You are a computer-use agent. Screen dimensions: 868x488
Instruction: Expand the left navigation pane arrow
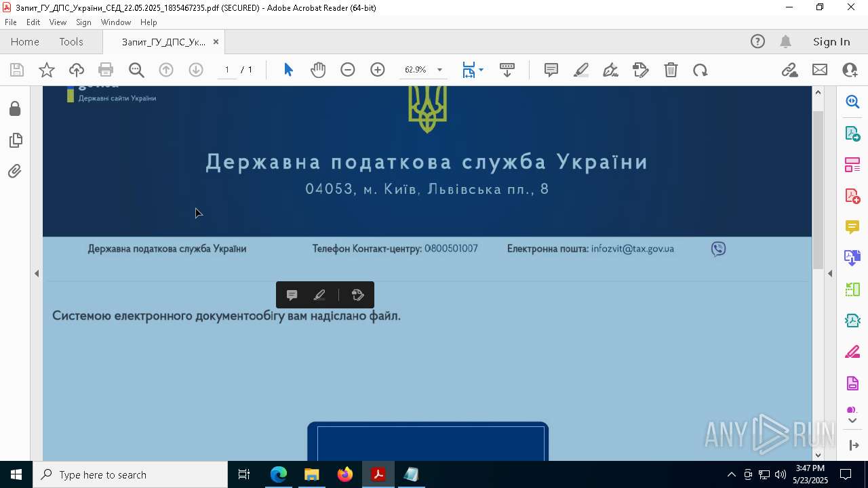[37, 274]
